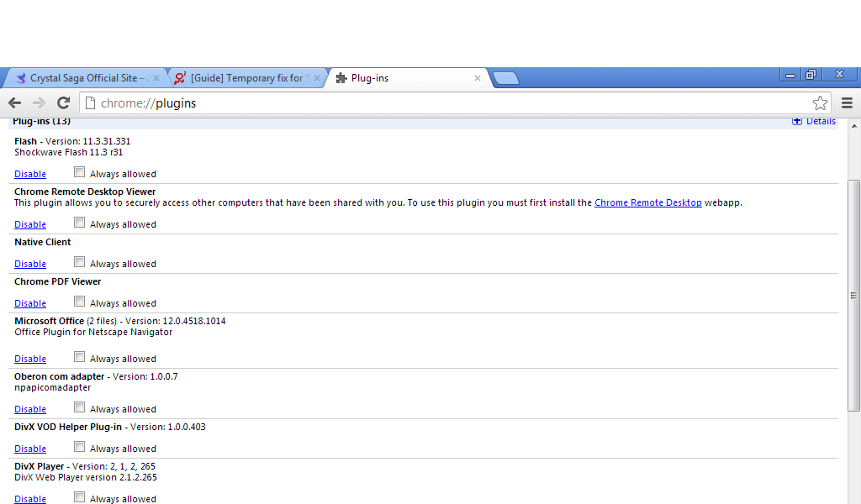The width and height of the screenshot is (861, 504).
Task: Disable the Flash plugin
Action: pyautogui.click(x=30, y=175)
